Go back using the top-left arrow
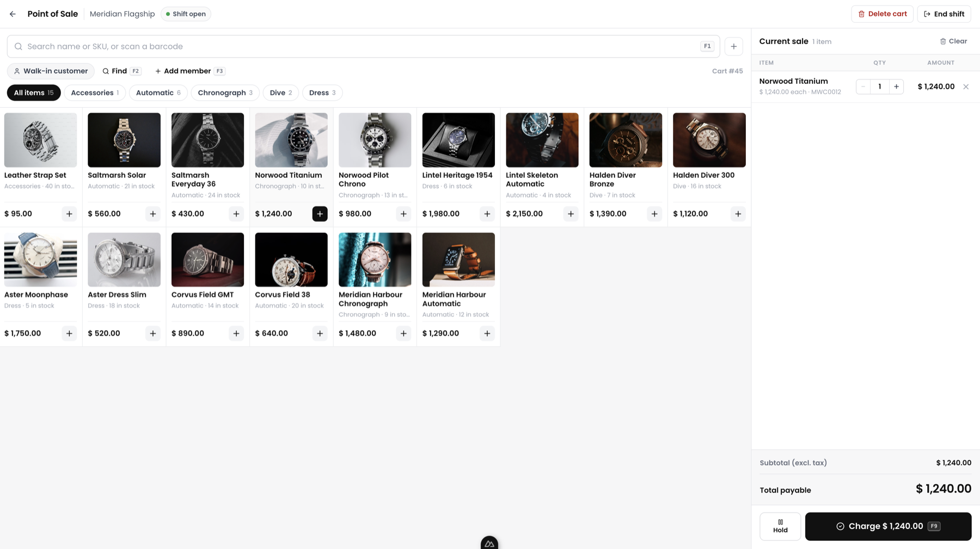Viewport: 980px width, 549px height. 13,14
